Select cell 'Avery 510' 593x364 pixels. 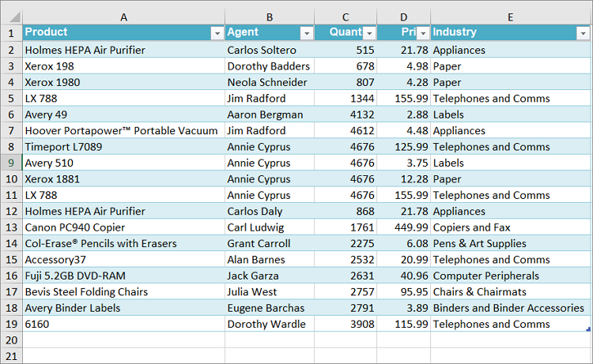(123, 163)
